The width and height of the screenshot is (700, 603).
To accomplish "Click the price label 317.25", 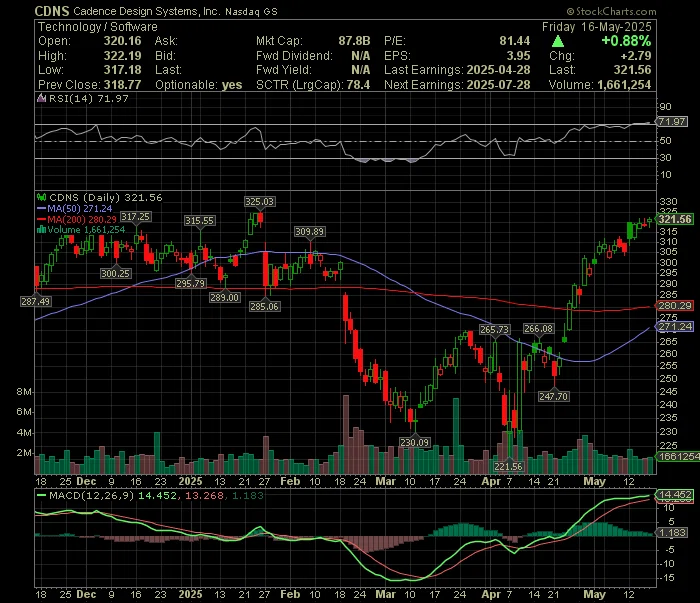I will coord(136,216).
